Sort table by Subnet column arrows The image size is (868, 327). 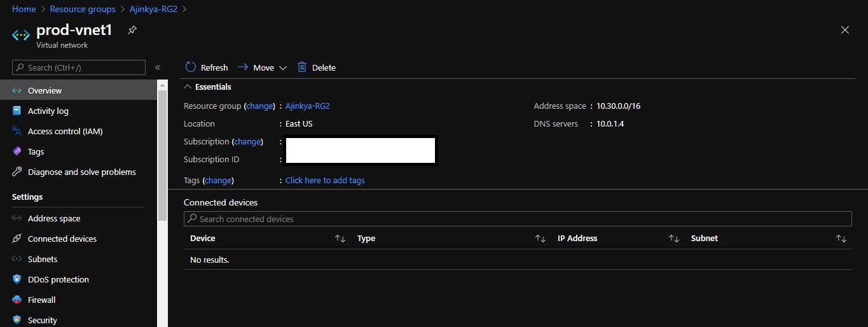coord(841,239)
